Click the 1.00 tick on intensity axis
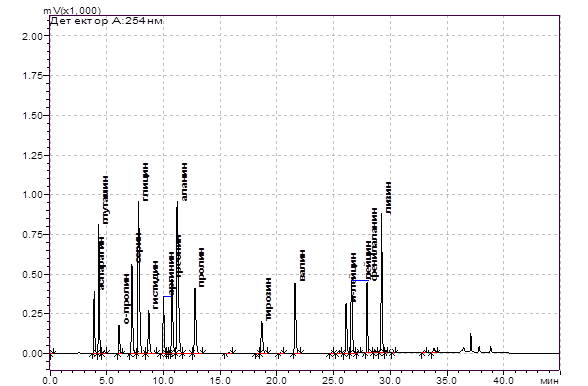This screenshot has height=386, width=588. click(x=32, y=195)
